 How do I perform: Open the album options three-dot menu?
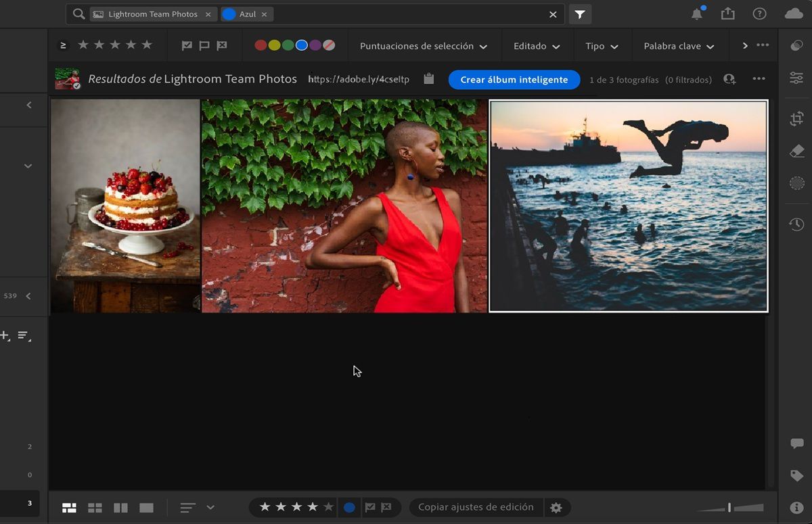coord(759,79)
